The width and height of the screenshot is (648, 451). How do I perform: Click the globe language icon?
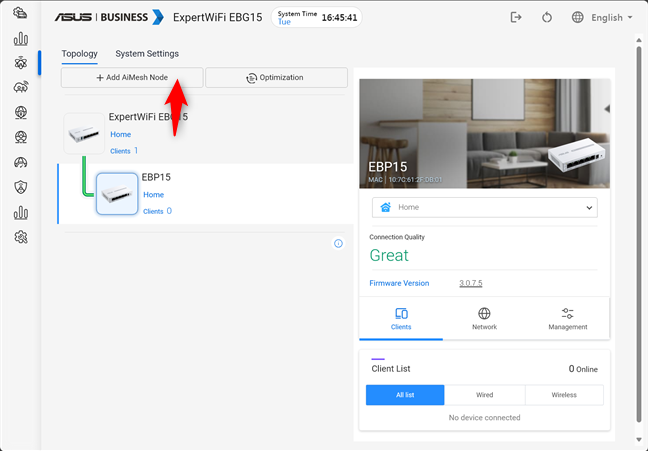[x=577, y=17]
